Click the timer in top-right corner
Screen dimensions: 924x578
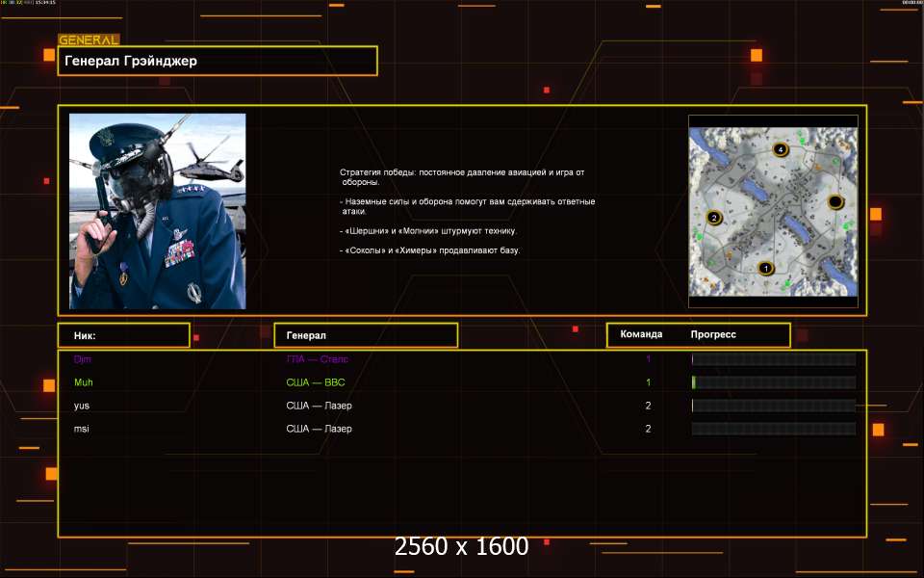[911, 3]
